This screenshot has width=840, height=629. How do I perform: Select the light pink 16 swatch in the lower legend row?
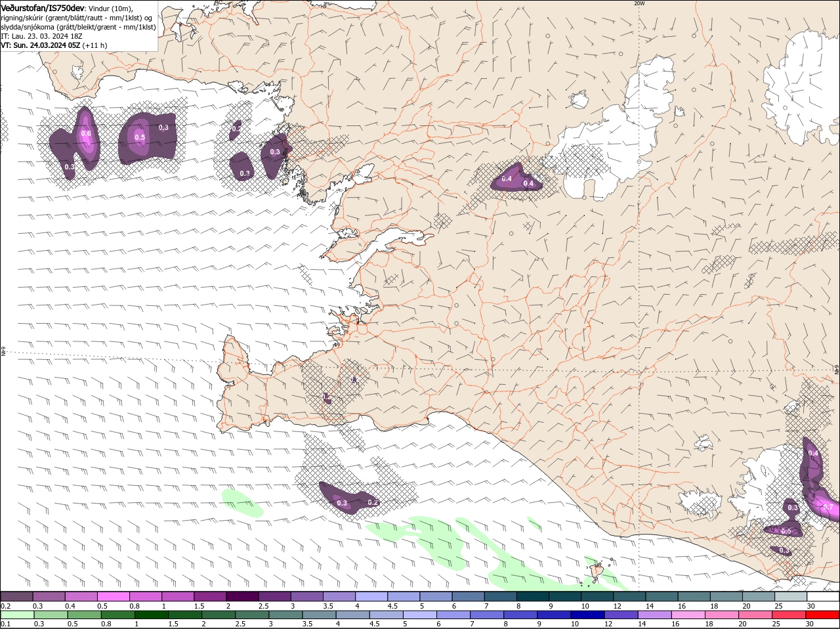[x=689, y=615]
